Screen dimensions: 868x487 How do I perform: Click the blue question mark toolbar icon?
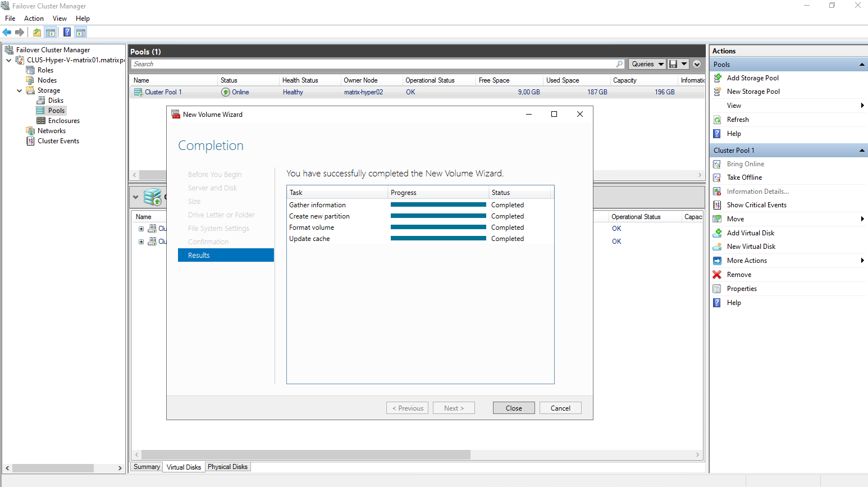(67, 33)
